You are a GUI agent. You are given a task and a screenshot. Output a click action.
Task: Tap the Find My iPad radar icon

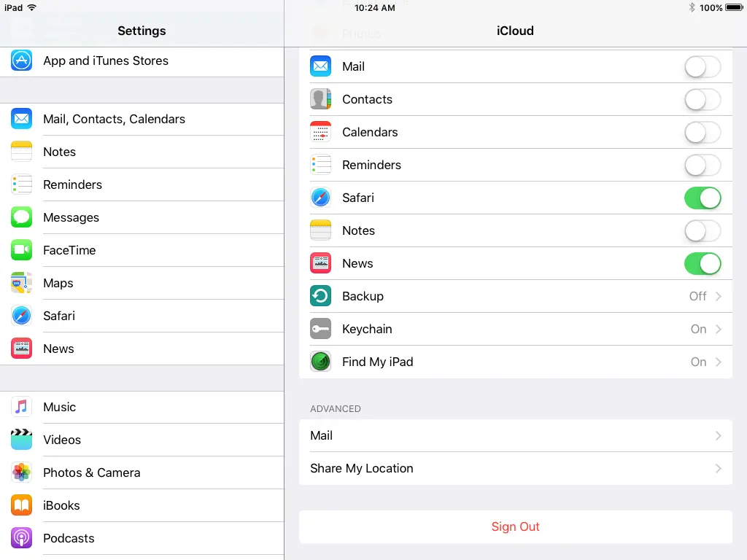tap(321, 362)
